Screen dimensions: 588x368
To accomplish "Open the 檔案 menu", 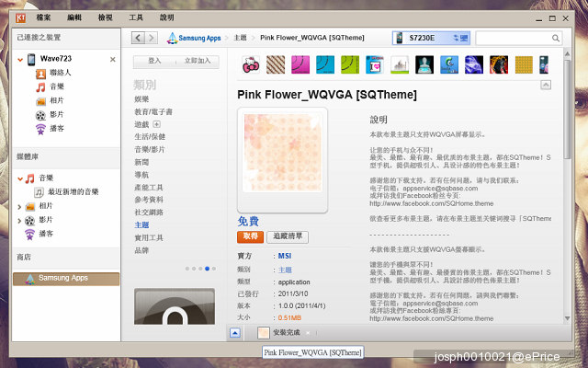I will [x=43, y=17].
